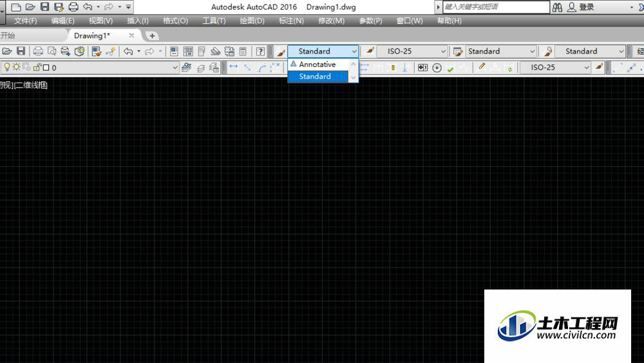The height and width of the screenshot is (363, 644).
Task: Save the drawing from Standard toolbar
Action: click(x=21, y=52)
